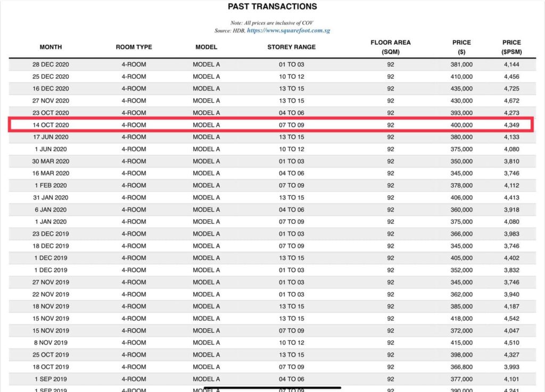
Task: Click the PAST TRANSACTIONS heading
Action: tap(272, 7)
